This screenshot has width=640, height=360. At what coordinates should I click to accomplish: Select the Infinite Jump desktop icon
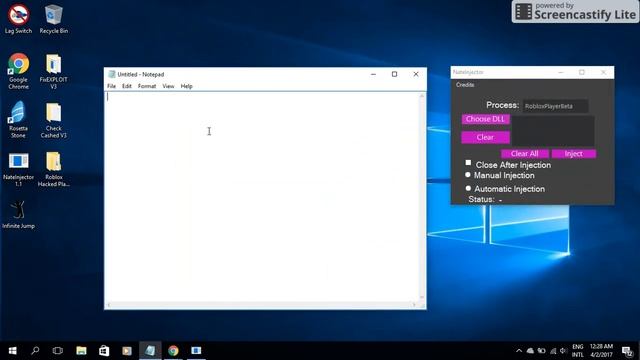tap(18, 214)
